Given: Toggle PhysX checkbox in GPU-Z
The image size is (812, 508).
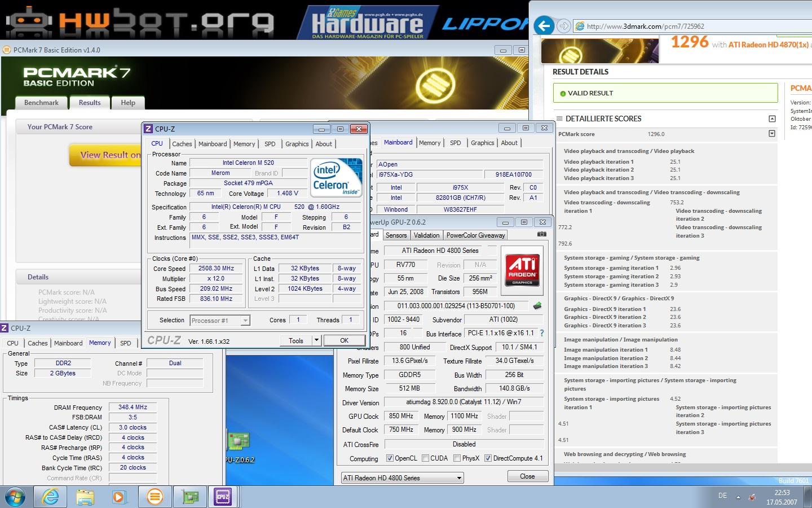Looking at the screenshot, I should (457, 458).
